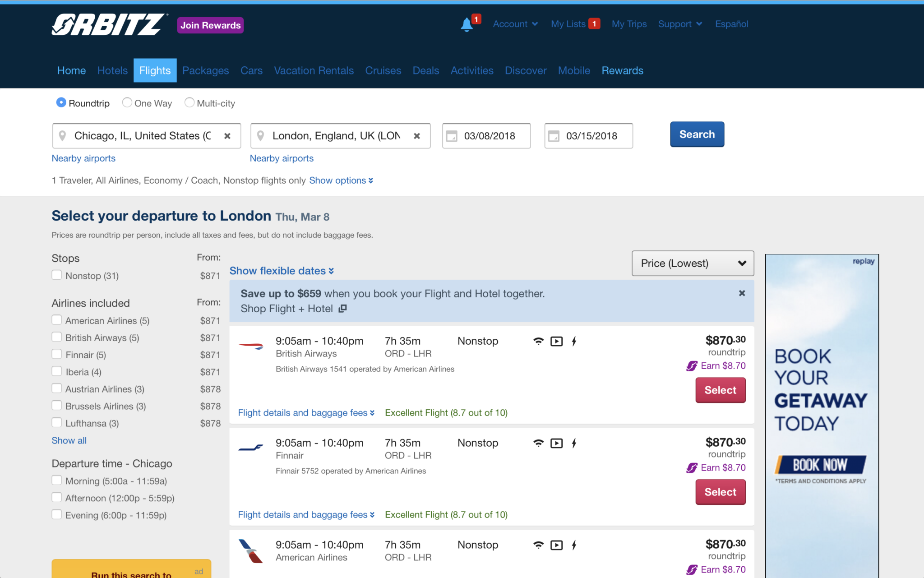Check the Morning departure time filter
The image size is (924, 578).
pos(56,481)
